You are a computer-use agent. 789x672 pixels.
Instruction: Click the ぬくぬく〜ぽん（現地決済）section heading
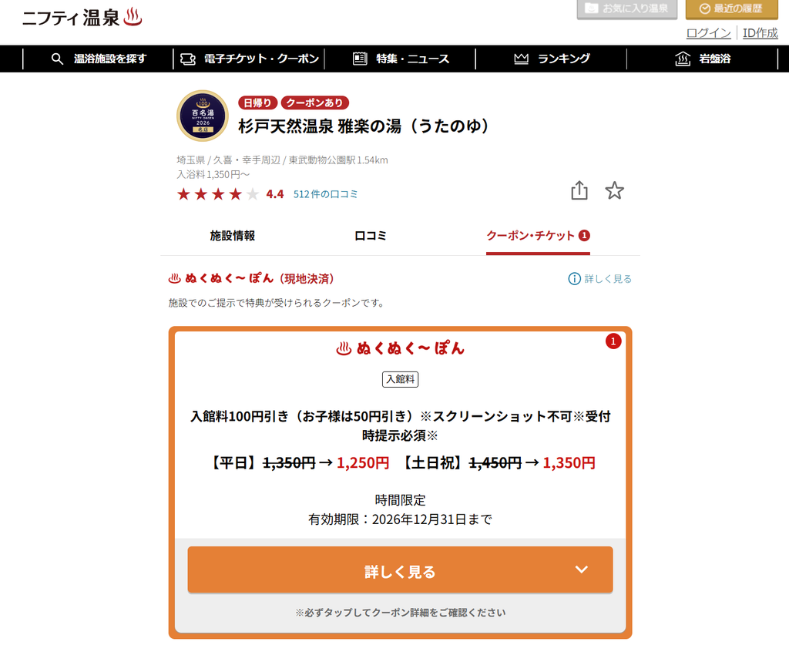[x=251, y=278]
